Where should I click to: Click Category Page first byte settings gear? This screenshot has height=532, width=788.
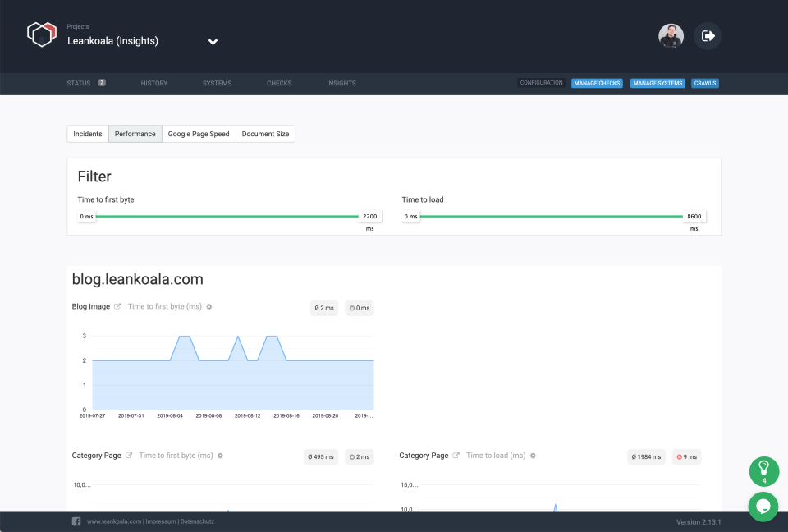pyautogui.click(x=220, y=456)
